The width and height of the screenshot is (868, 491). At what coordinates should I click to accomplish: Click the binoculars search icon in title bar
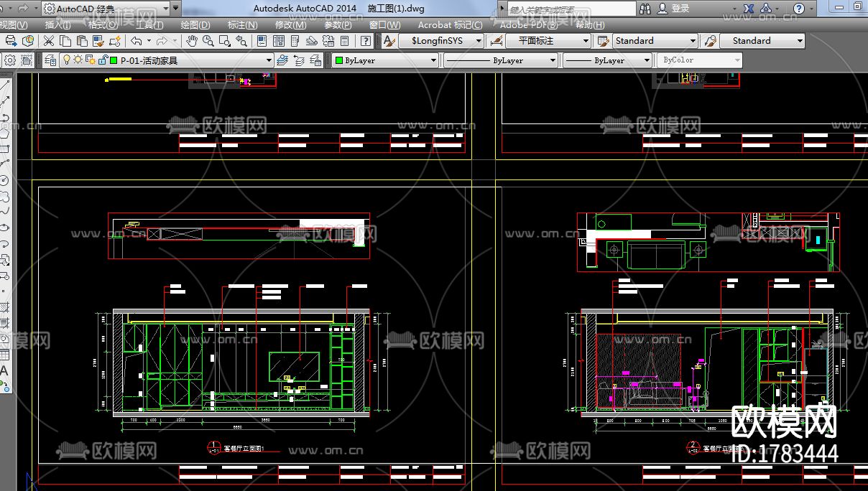(645, 9)
